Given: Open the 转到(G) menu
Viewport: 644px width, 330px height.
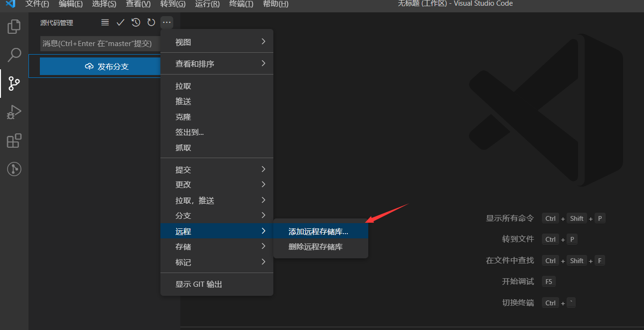Looking at the screenshot, I should pos(173,4).
